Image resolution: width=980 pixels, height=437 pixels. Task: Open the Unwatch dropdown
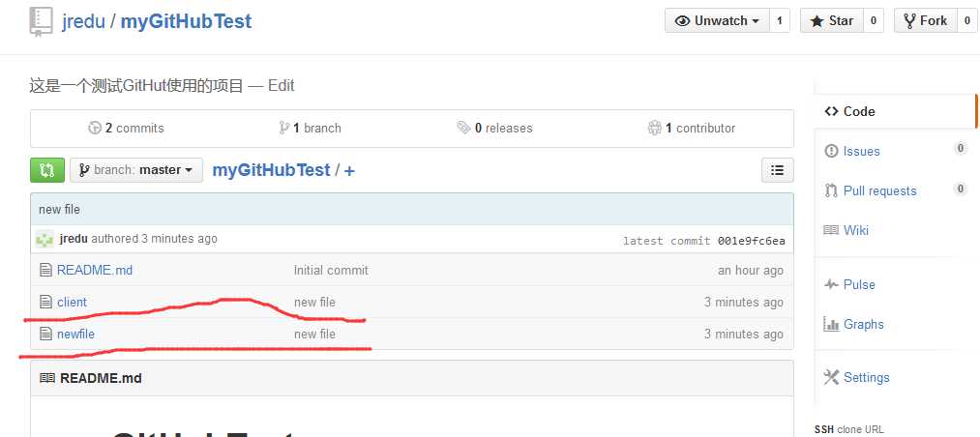pyautogui.click(x=717, y=20)
